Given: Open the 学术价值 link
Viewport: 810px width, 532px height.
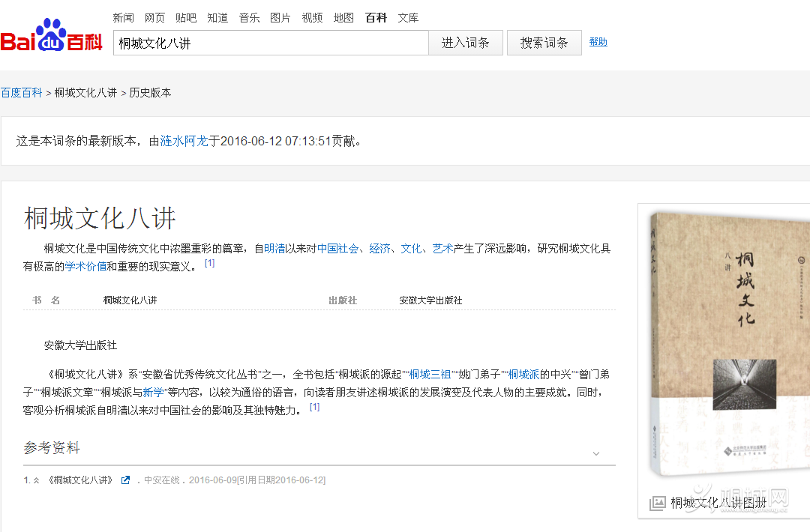Looking at the screenshot, I should [x=85, y=267].
